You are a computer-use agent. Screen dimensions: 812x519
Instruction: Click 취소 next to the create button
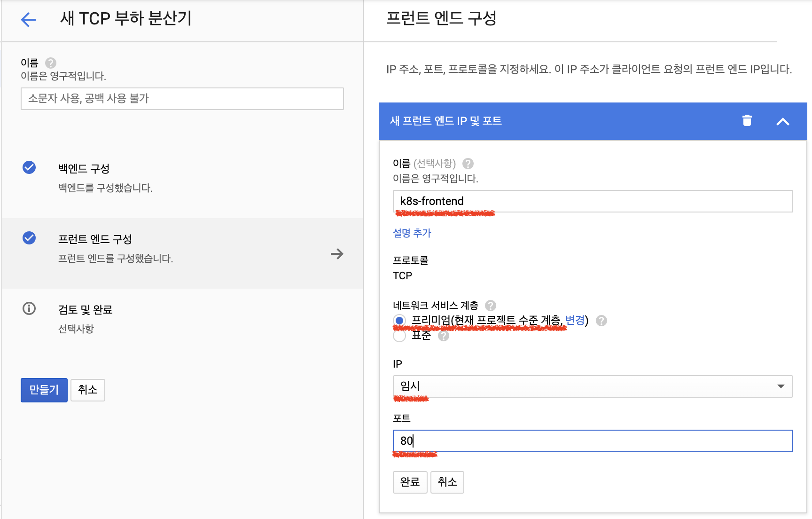(88, 390)
